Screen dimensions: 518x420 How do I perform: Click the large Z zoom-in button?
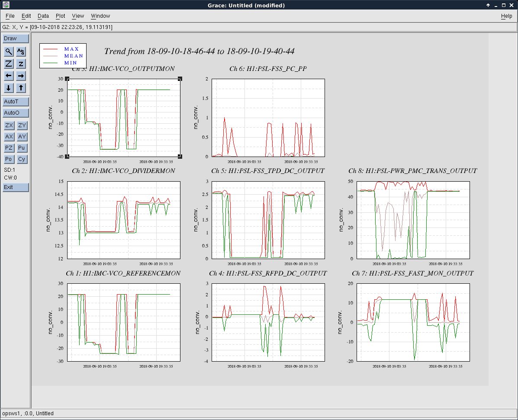tap(9, 64)
